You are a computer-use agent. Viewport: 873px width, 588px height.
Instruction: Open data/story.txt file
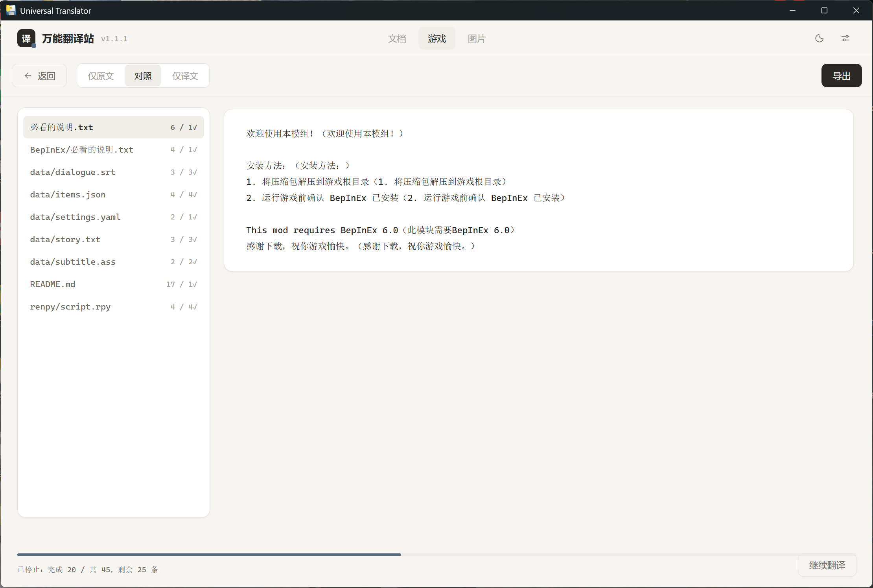(114, 239)
